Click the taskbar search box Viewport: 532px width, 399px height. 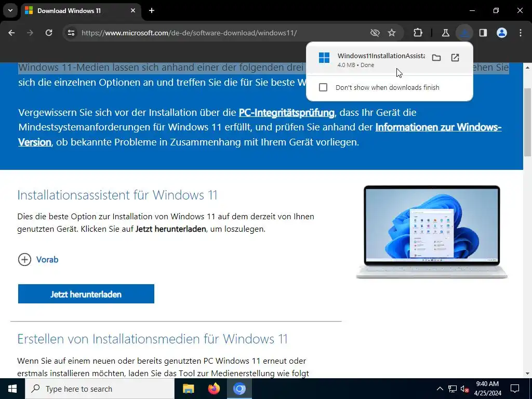click(x=100, y=389)
